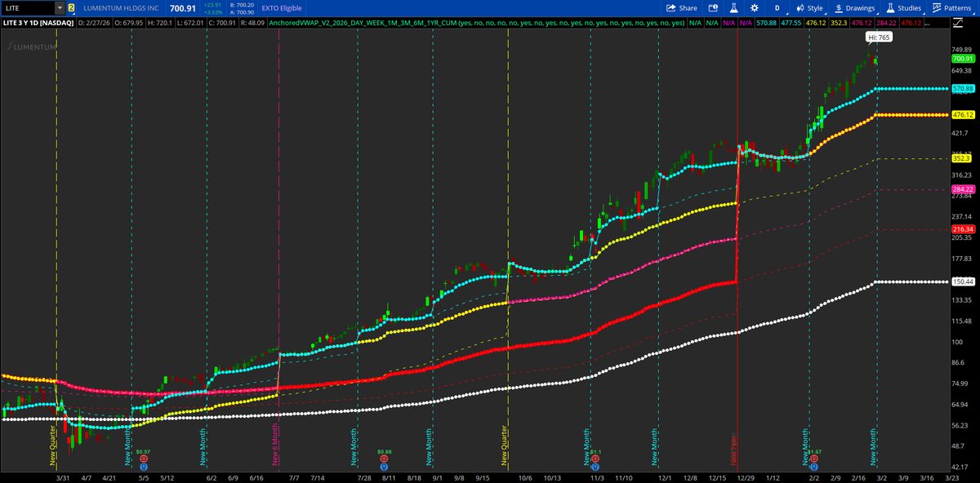Click the B: 700.20 bid quote
The height and width of the screenshot is (483, 980).
[x=244, y=4]
